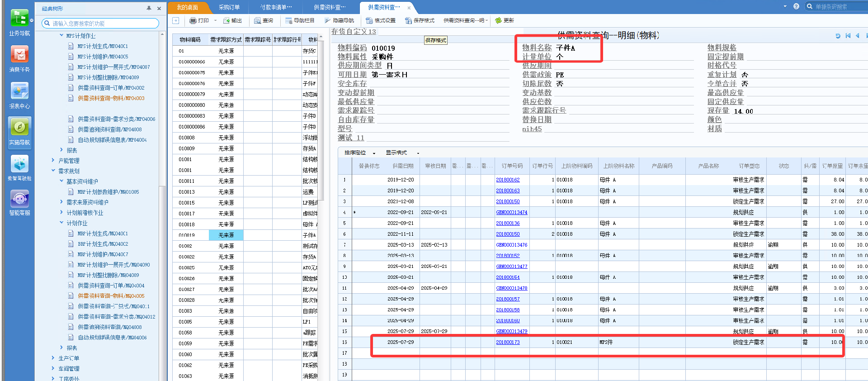Open the tab list dropdown arrow in title bar
868x381 pixels.
coord(785,6)
